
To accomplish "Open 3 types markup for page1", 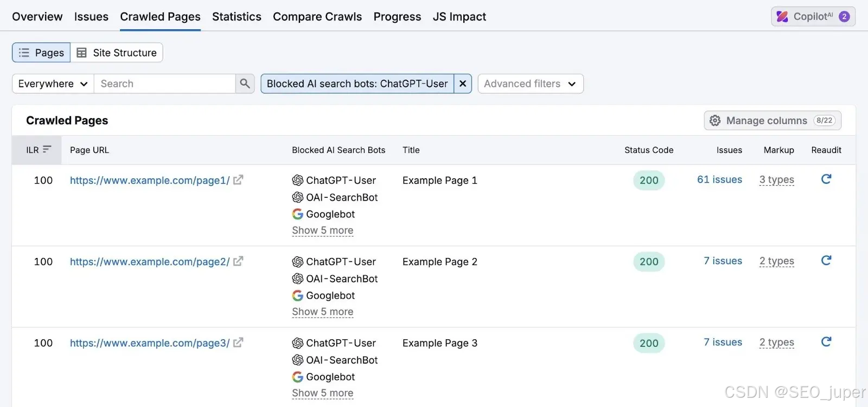I will pos(777,180).
